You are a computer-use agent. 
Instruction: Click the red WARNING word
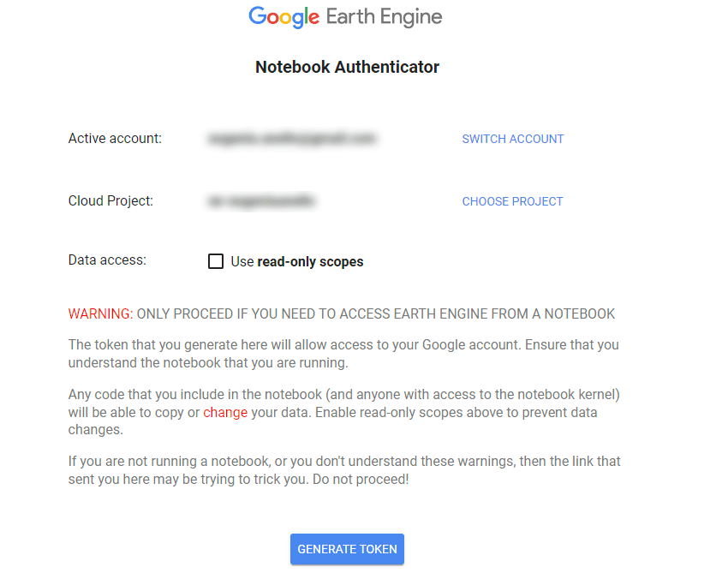101,313
